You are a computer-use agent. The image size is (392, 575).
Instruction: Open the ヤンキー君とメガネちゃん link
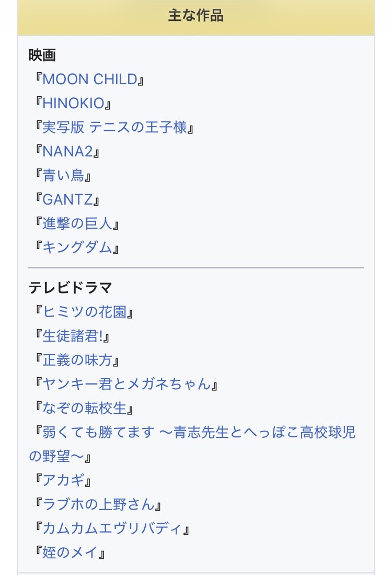[x=126, y=385]
